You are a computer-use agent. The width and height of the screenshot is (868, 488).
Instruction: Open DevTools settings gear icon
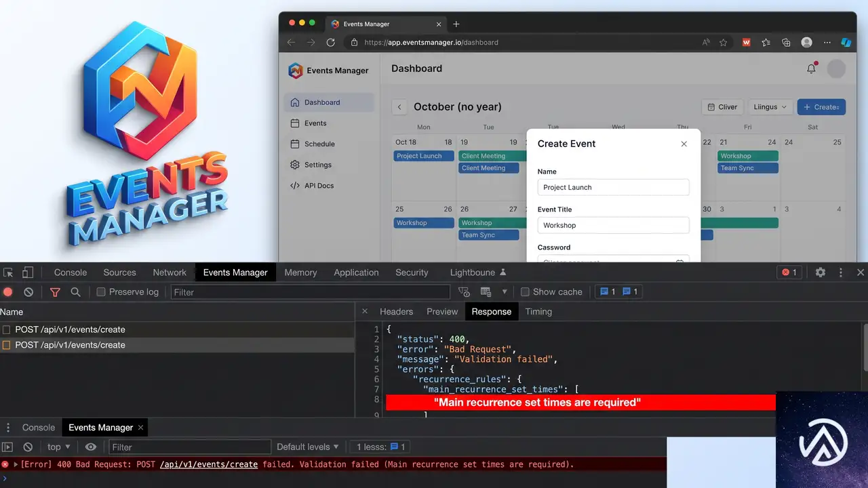pos(821,272)
